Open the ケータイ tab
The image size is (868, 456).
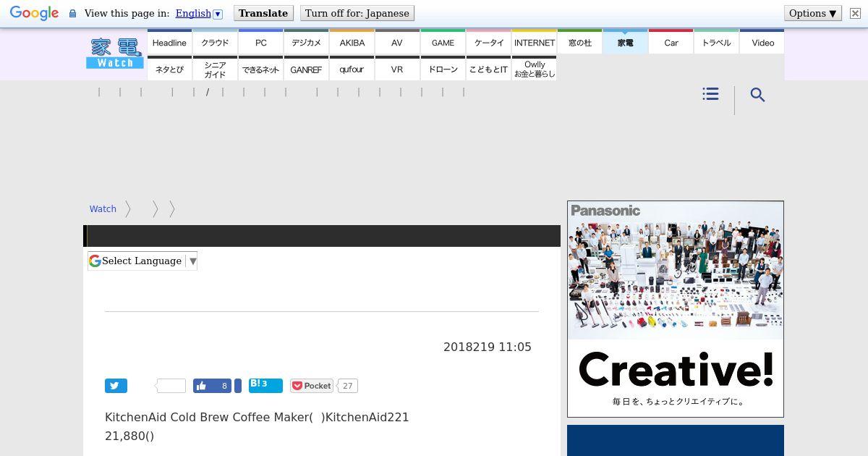pos(488,43)
